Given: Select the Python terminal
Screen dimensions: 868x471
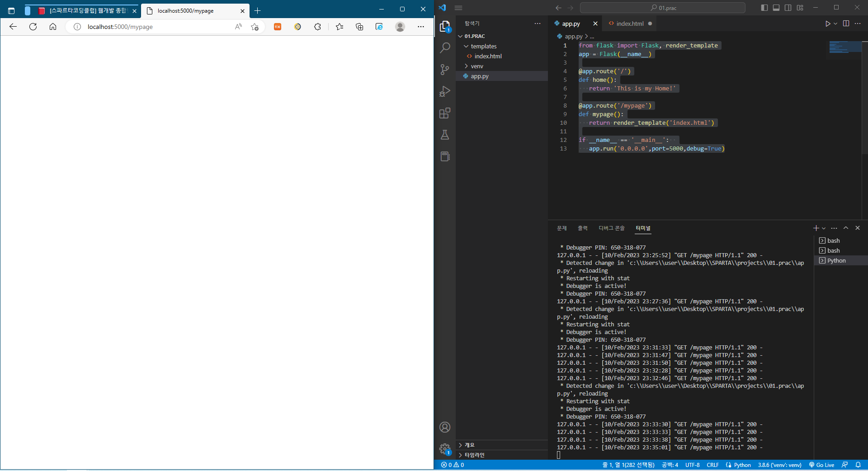Looking at the screenshot, I should (841, 260).
